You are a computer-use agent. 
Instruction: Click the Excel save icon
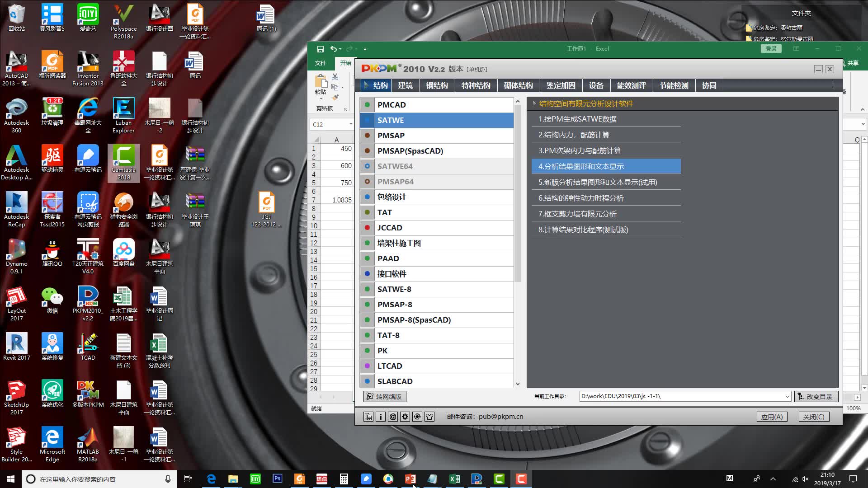click(320, 49)
